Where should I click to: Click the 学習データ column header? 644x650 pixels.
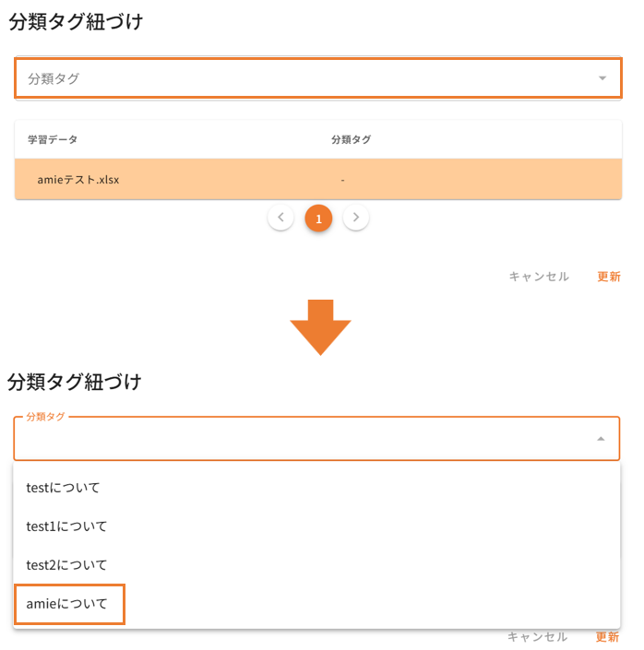[53, 139]
